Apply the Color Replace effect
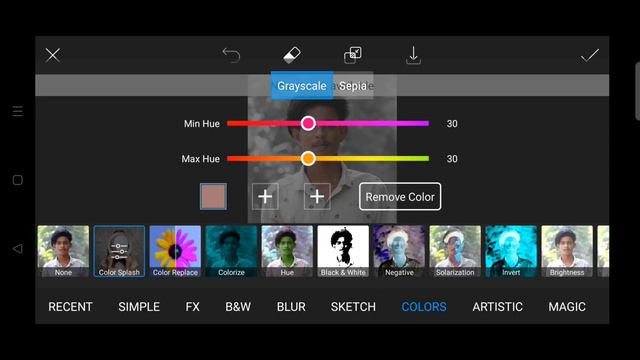Screen dimensions: 640x360 [x=175, y=251]
